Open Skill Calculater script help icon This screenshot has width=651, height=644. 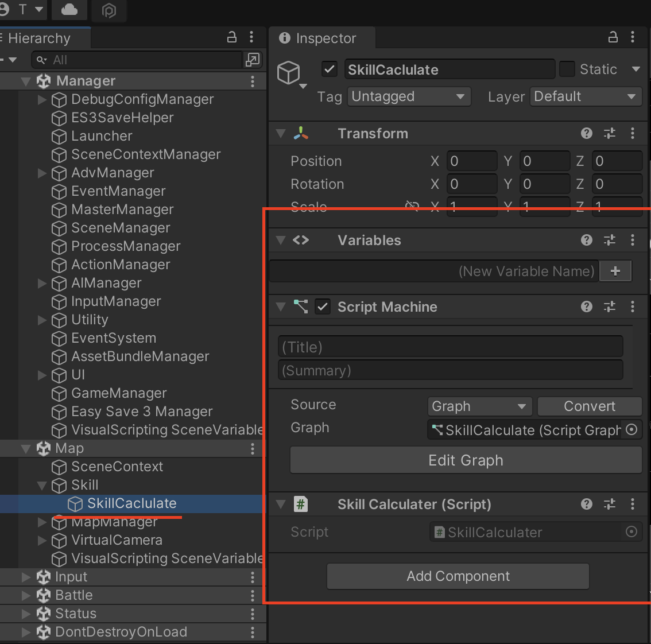[x=586, y=504]
